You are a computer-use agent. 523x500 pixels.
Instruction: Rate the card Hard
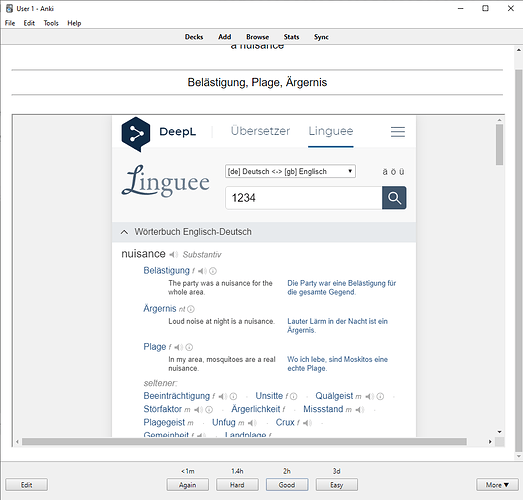237,485
